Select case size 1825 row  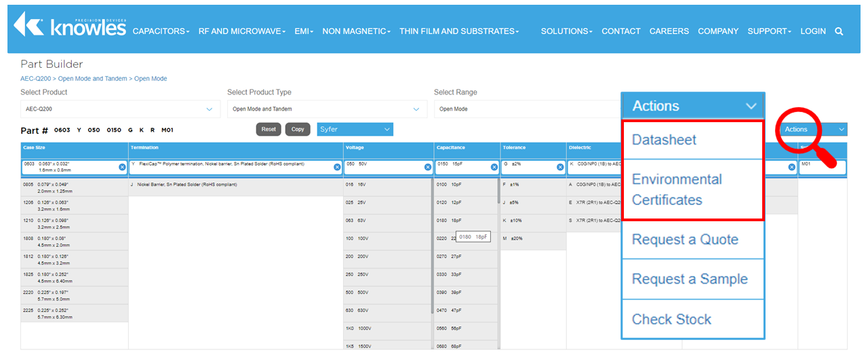[75, 279]
